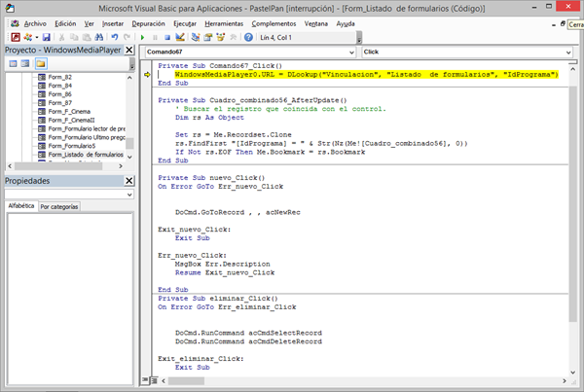Click View Code icon in Project panel
The width and height of the screenshot is (584, 392).
[12, 63]
